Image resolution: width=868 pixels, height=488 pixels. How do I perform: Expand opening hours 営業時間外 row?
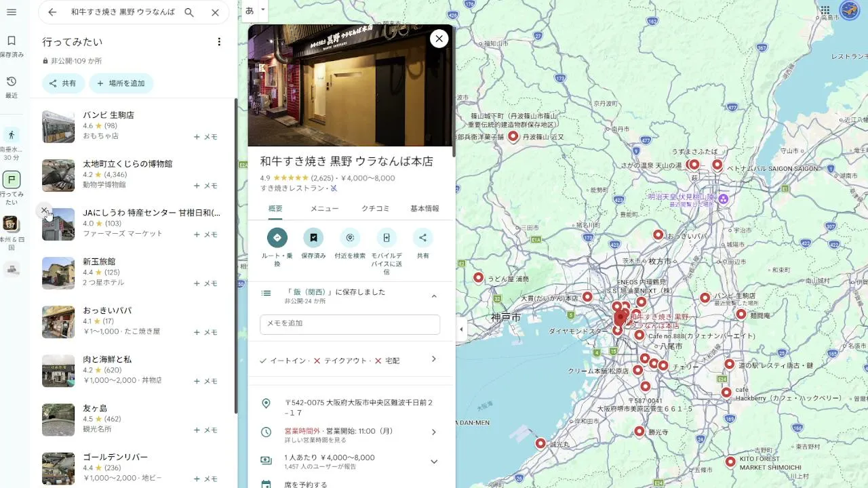tap(434, 432)
